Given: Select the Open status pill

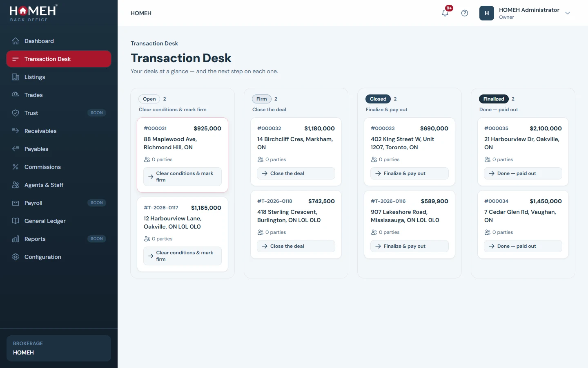Looking at the screenshot, I should click(149, 99).
